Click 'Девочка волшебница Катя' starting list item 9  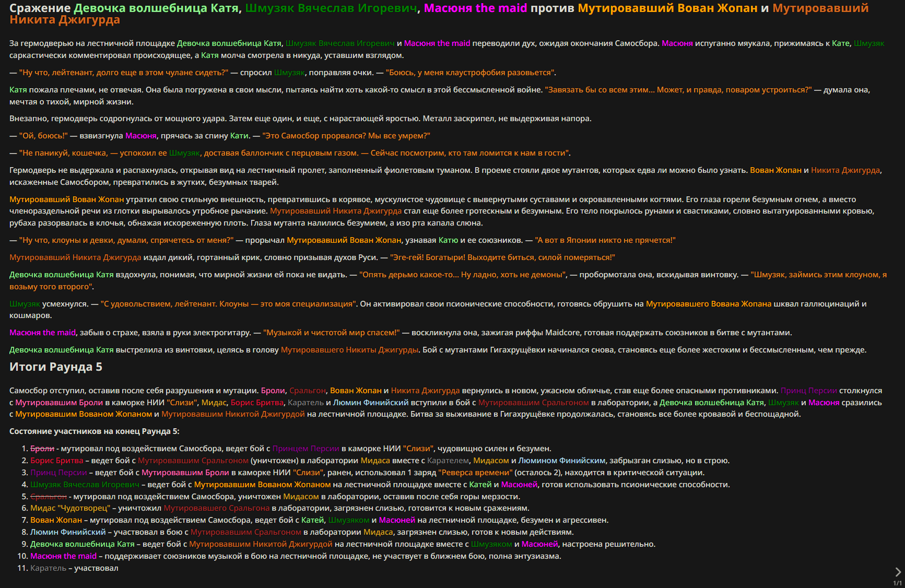tap(83, 544)
